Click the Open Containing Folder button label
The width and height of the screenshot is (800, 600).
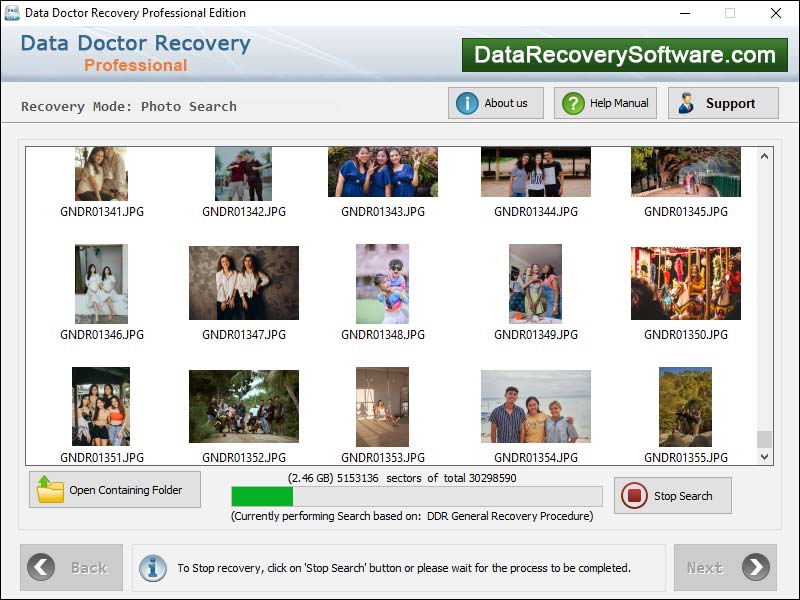125,491
